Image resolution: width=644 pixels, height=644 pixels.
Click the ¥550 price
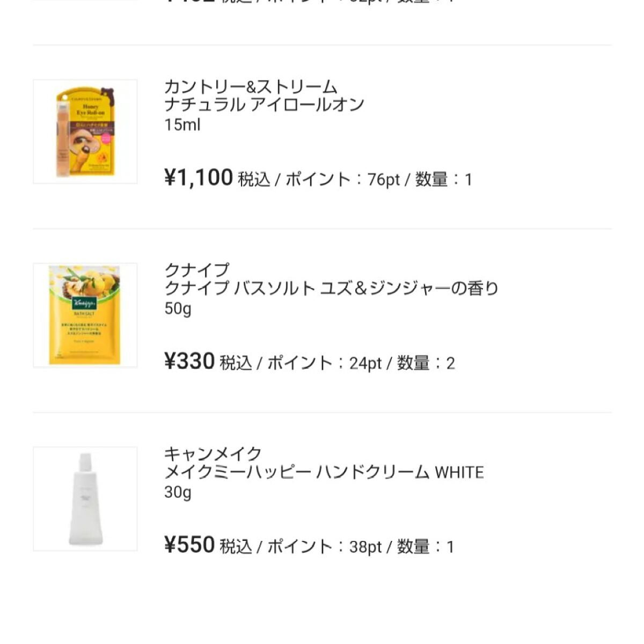coord(189,545)
